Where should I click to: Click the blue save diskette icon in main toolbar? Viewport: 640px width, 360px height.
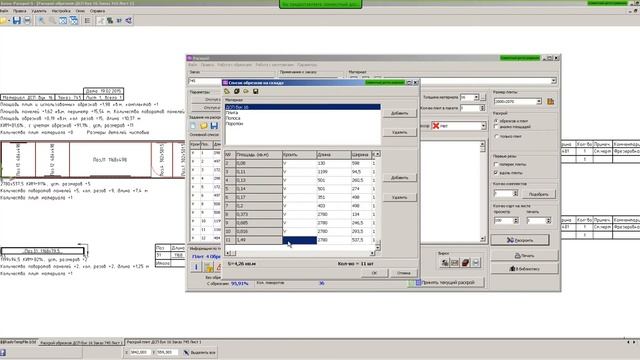[x=16, y=20]
